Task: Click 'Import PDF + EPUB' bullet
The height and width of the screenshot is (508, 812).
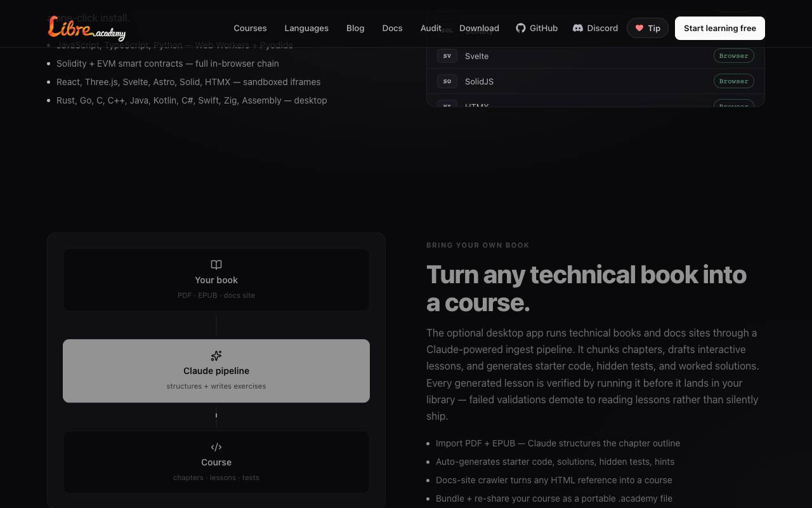Action: tap(558, 443)
